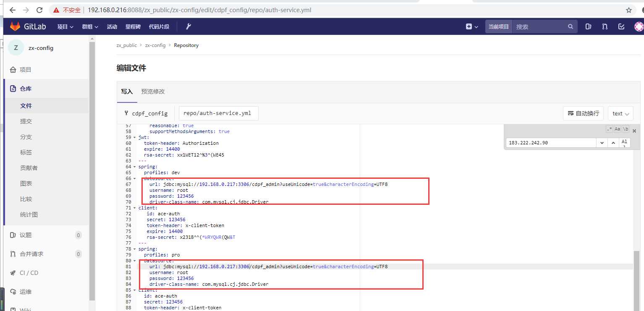Open the to-do list icon in top navbar
The height and width of the screenshot is (311, 644).
(x=621, y=26)
